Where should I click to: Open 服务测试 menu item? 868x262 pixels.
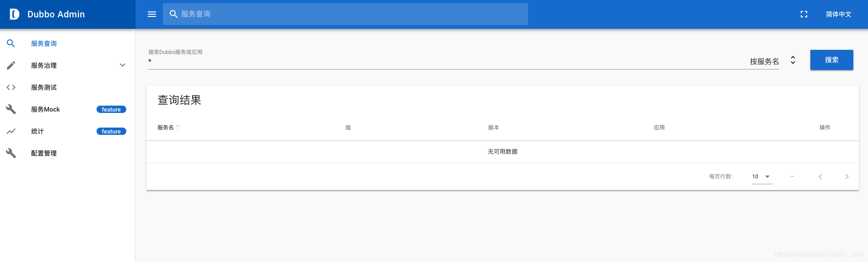68,87
